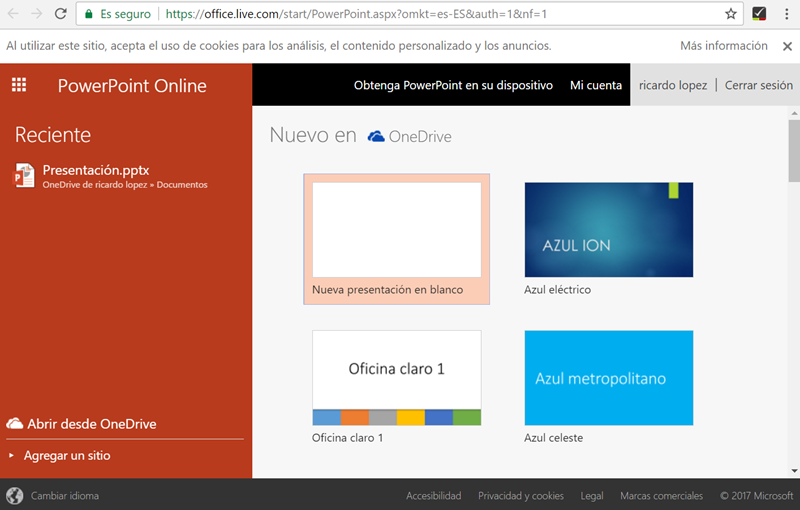Click the Nueva presentación en blanco caption
The height and width of the screenshot is (510, 800).
click(x=388, y=290)
